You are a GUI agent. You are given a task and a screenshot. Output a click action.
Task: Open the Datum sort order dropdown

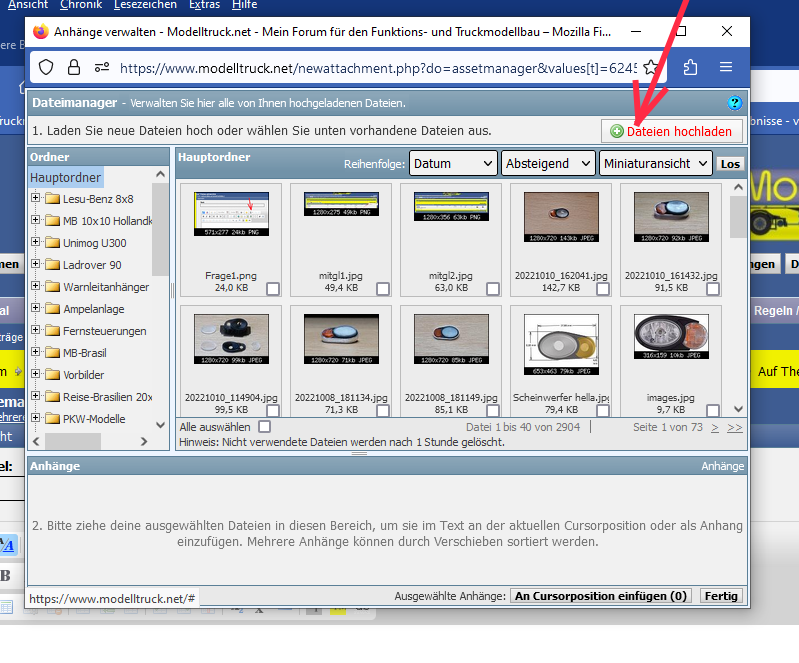click(453, 164)
